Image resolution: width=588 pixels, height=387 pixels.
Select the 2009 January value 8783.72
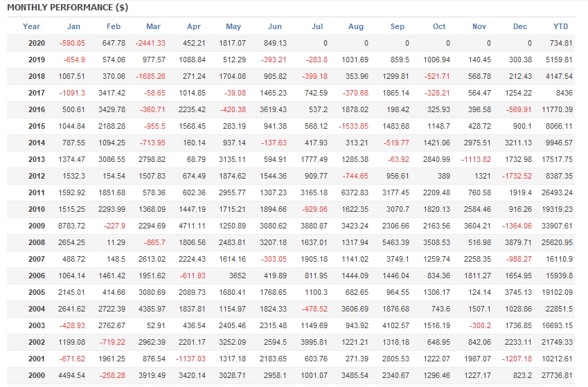point(71,226)
